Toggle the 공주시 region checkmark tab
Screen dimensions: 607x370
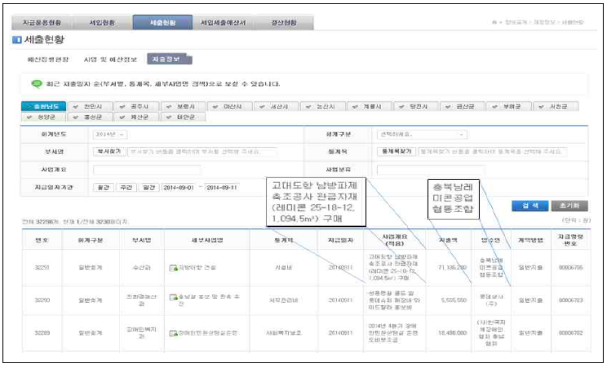(x=137, y=106)
